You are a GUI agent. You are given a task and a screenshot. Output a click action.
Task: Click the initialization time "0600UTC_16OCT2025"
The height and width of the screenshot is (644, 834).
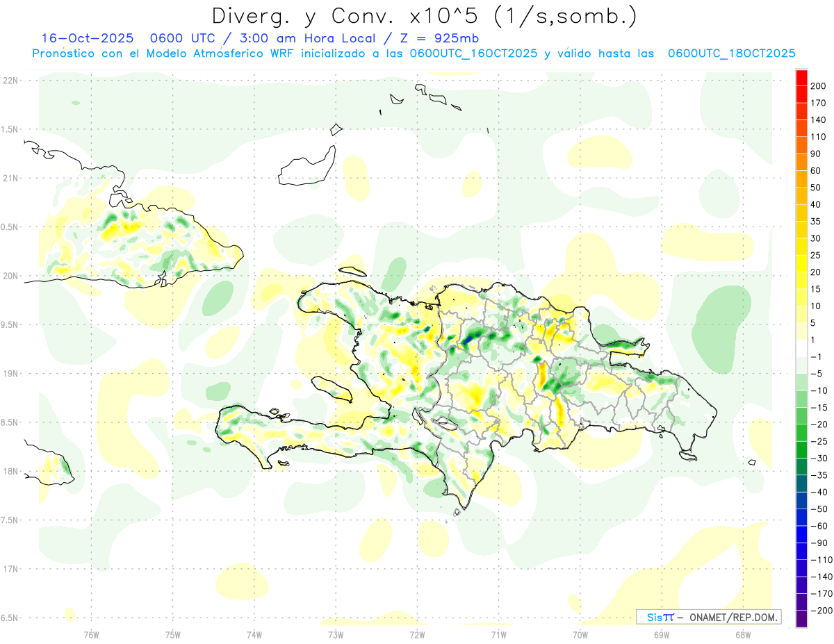(x=473, y=53)
